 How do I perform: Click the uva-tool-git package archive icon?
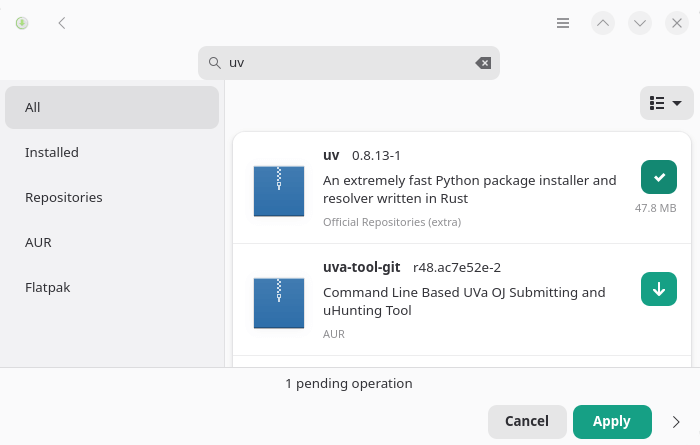click(x=279, y=304)
